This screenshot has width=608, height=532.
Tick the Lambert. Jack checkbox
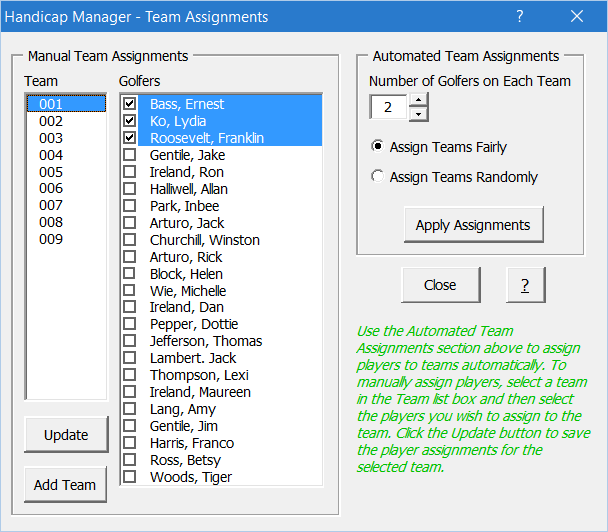(130, 358)
